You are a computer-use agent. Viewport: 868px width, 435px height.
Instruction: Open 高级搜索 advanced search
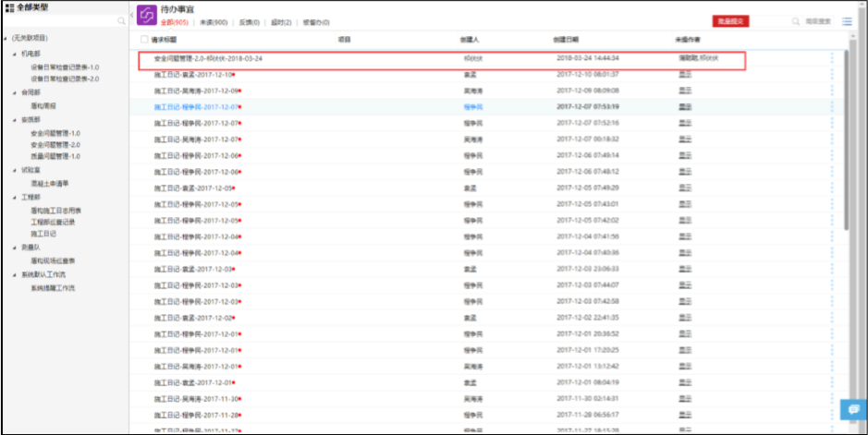pyautogui.click(x=818, y=21)
